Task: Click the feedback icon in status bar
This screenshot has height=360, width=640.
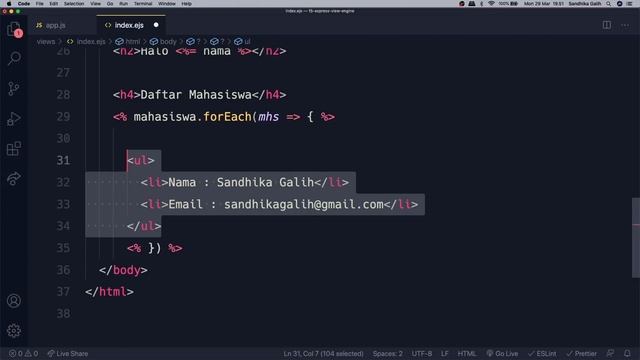Action: [x=611, y=353]
